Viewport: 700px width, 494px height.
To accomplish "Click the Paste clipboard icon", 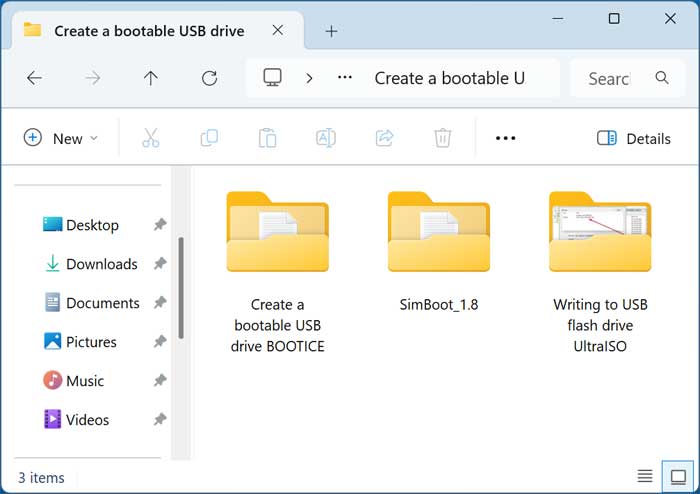I will (267, 138).
